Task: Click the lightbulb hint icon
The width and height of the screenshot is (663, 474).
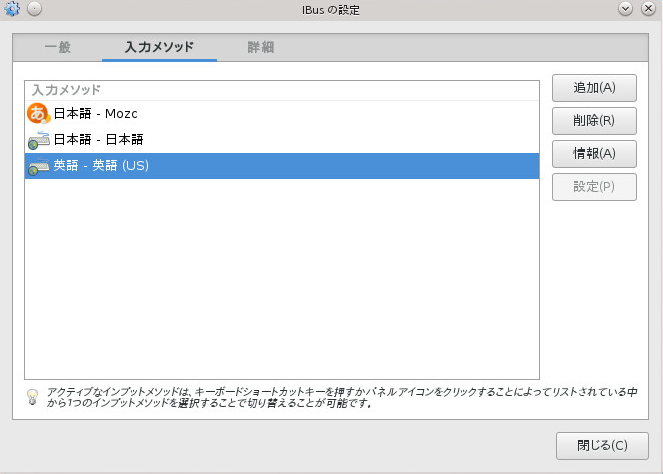Action: click(x=32, y=398)
